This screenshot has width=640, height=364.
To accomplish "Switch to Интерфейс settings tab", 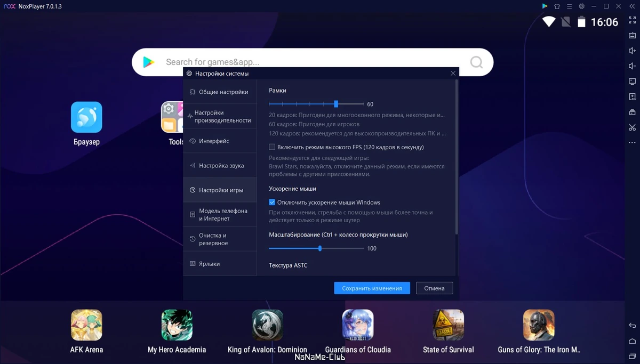I will pyautogui.click(x=220, y=141).
